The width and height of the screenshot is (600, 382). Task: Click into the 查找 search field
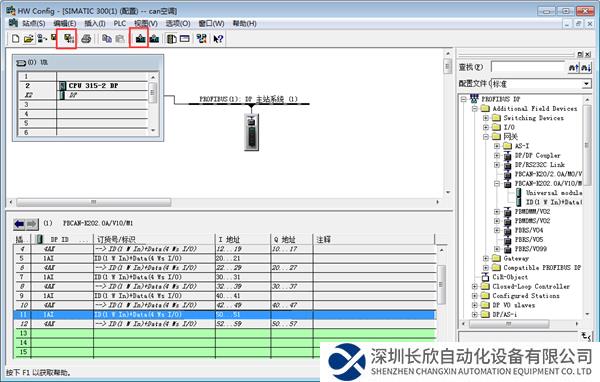[x=527, y=67]
